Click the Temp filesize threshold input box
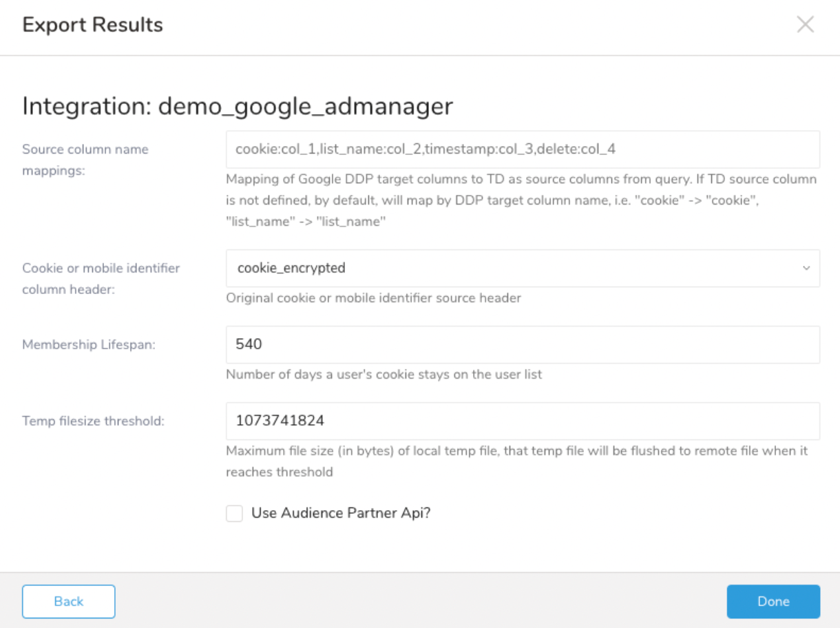840x628 pixels. click(522, 421)
